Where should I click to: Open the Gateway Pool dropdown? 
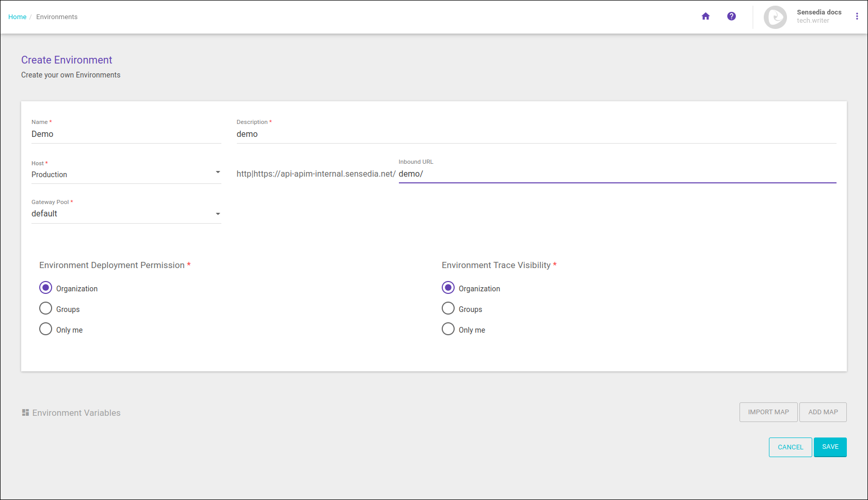tap(126, 214)
